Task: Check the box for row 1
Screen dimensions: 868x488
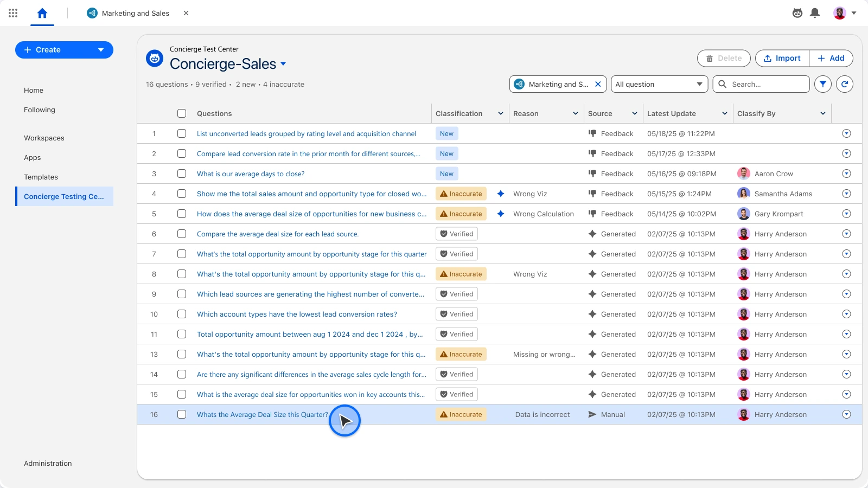Action: tap(182, 133)
